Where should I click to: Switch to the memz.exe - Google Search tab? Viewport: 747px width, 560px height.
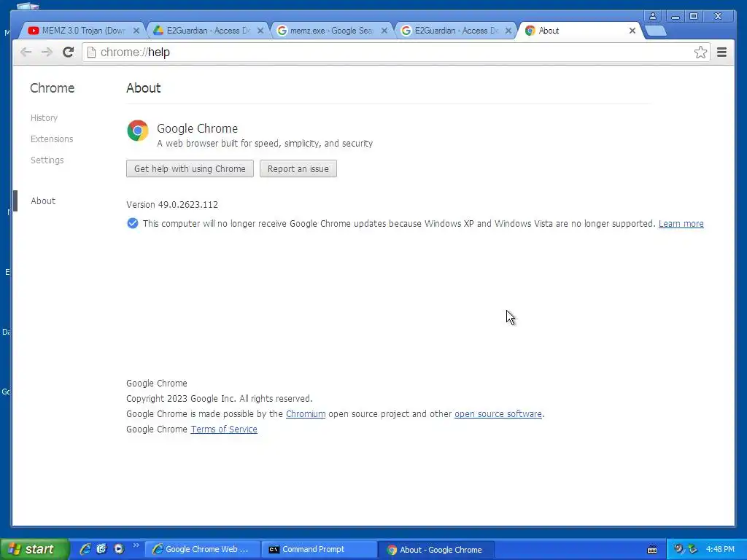click(330, 31)
